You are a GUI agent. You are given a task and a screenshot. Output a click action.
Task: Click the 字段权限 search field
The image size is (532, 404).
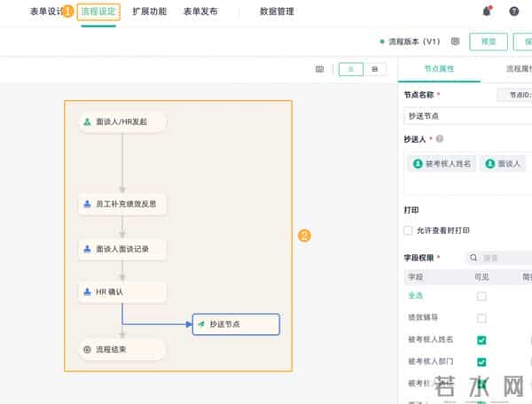[498, 258]
